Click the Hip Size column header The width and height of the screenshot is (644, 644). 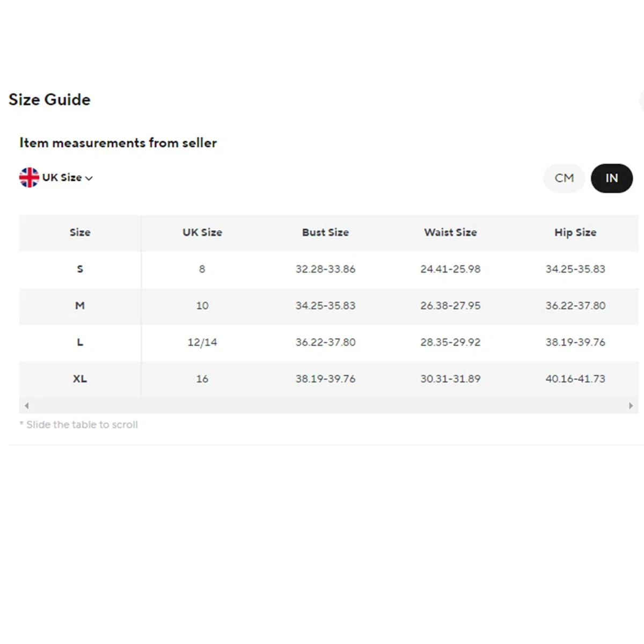pos(575,232)
